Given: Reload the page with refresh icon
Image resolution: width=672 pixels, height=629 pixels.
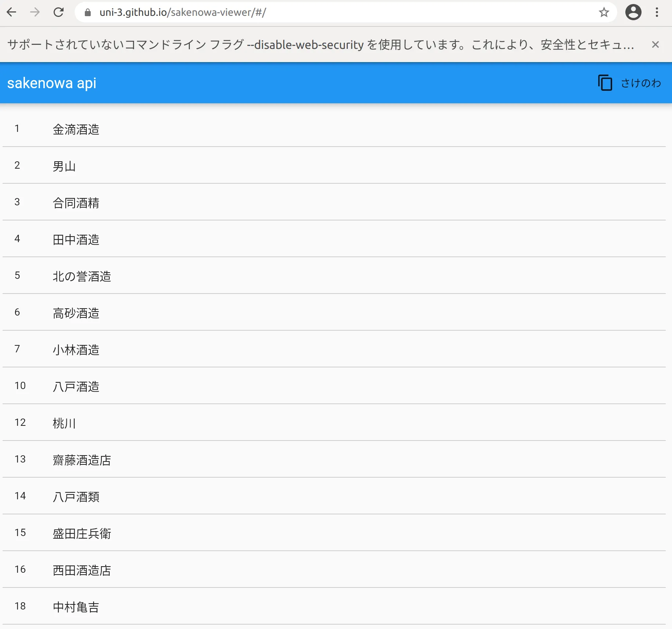Looking at the screenshot, I should pos(59,12).
